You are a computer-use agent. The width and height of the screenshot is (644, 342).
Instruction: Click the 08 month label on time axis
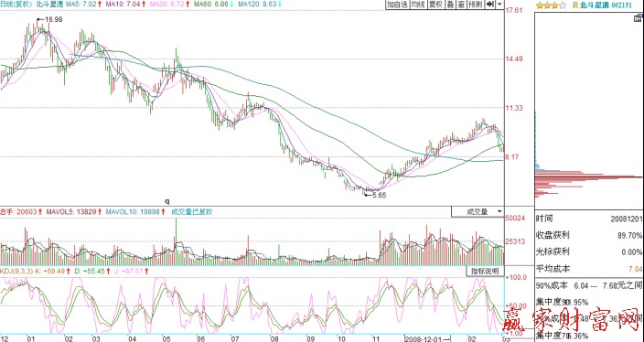click(x=274, y=338)
